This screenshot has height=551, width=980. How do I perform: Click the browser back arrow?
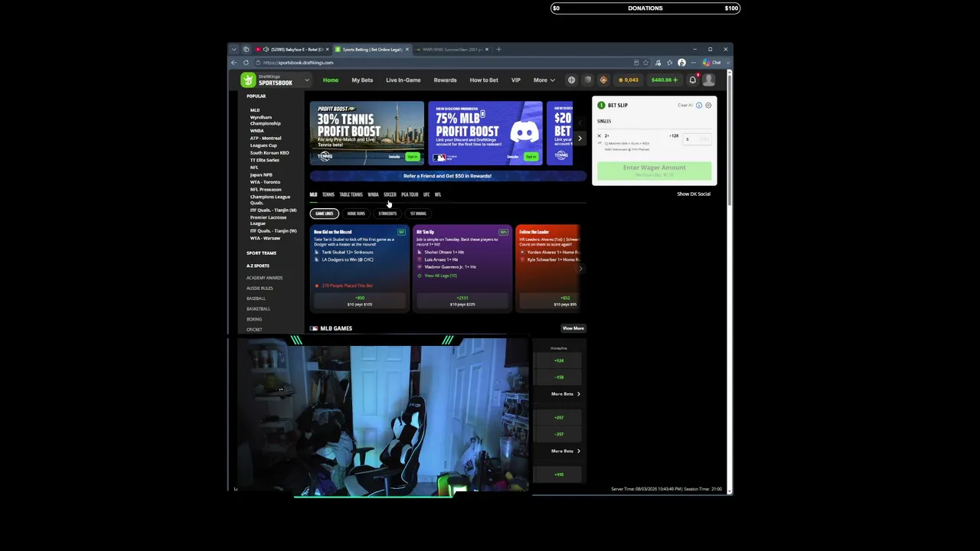(234, 63)
